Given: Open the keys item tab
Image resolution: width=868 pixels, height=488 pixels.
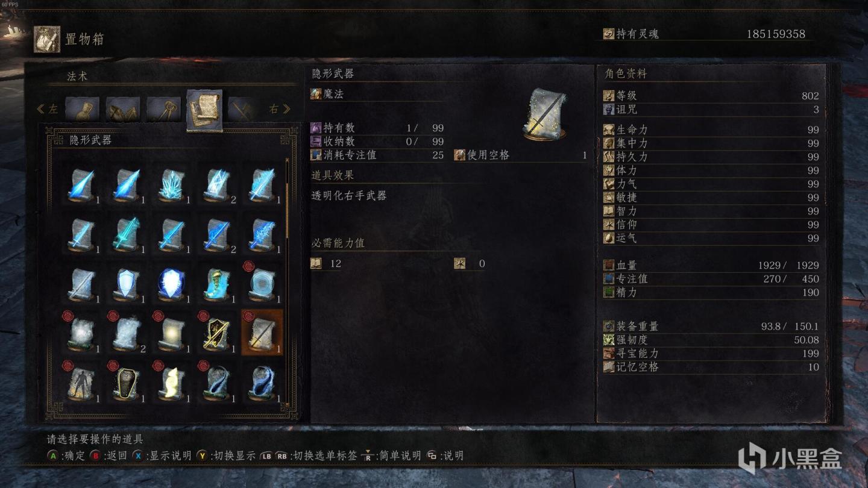Looking at the screenshot, I should [163, 109].
